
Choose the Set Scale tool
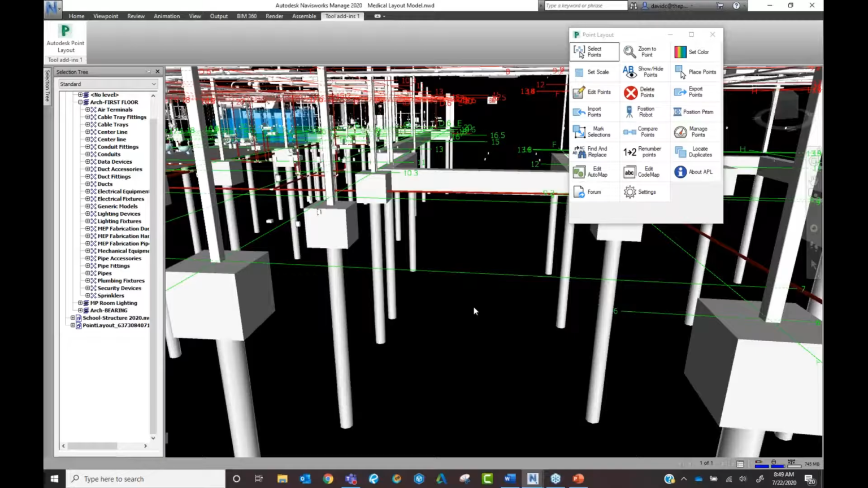592,72
